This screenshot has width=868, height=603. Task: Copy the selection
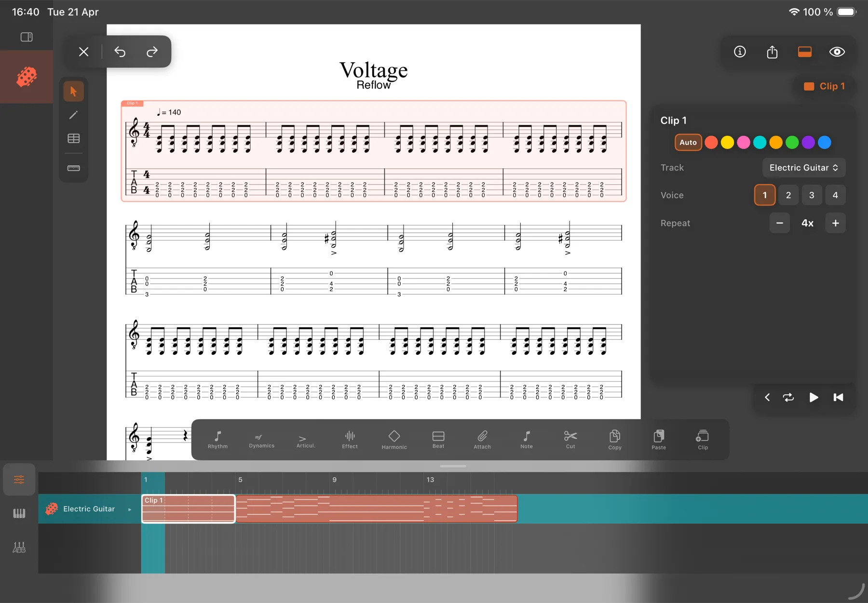pos(615,440)
